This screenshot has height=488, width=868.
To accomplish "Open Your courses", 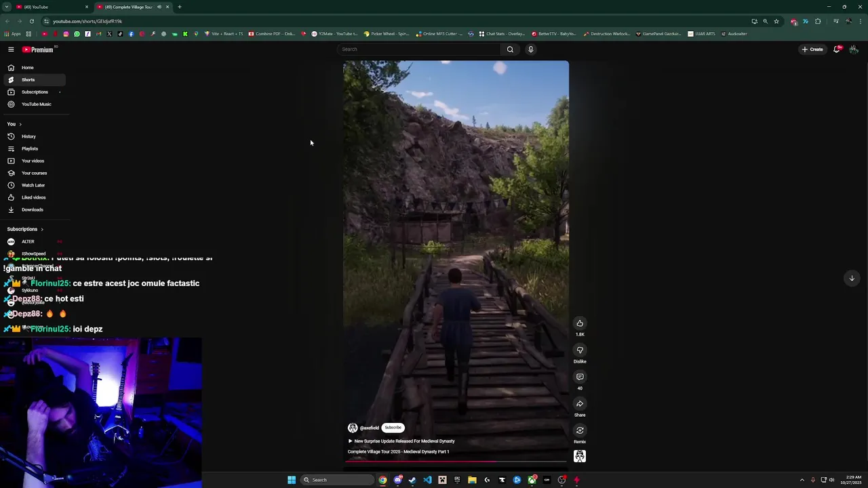I will [34, 173].
